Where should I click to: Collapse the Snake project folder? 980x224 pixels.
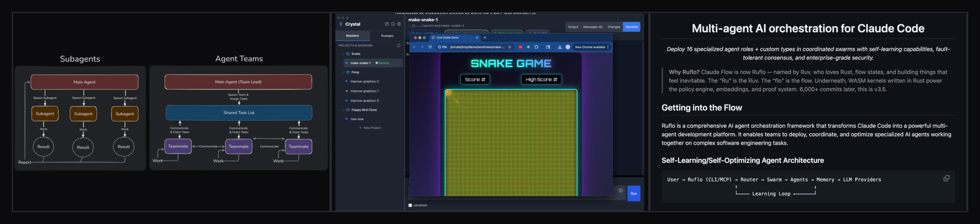[x=343, y=54]
